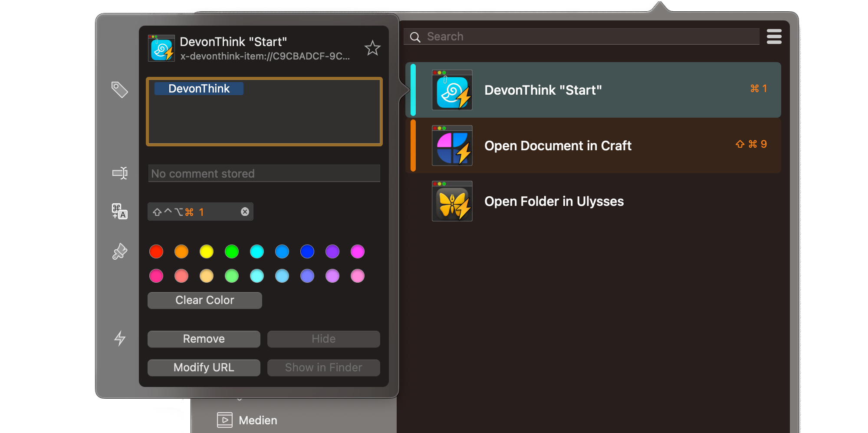Select Open Document in Craft entry
Viewport: 868px width, 433px height.
pyautogui.click(x=593, y=145)
